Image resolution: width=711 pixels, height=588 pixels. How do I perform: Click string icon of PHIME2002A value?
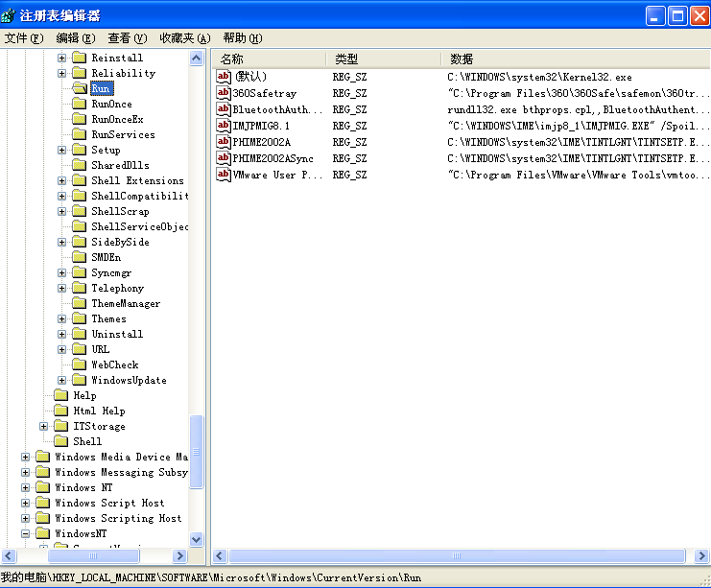pyautogui.click(x=224, y=142)
